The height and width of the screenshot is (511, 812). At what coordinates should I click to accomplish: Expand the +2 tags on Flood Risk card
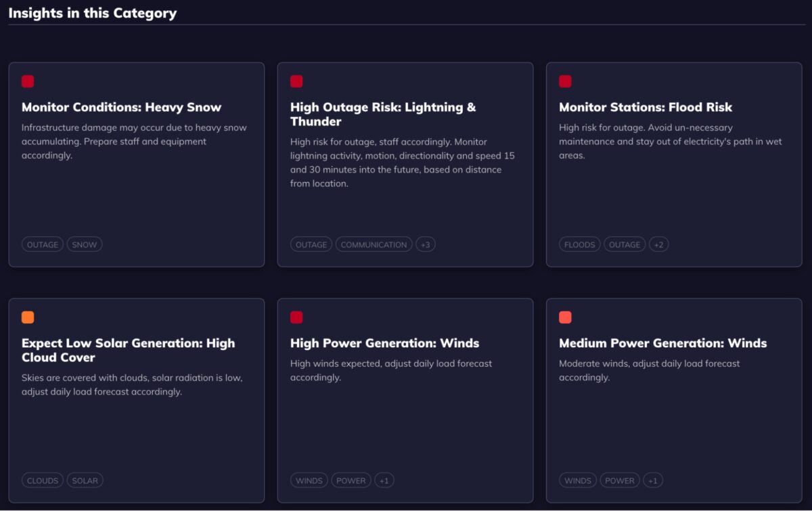point(658,244)
